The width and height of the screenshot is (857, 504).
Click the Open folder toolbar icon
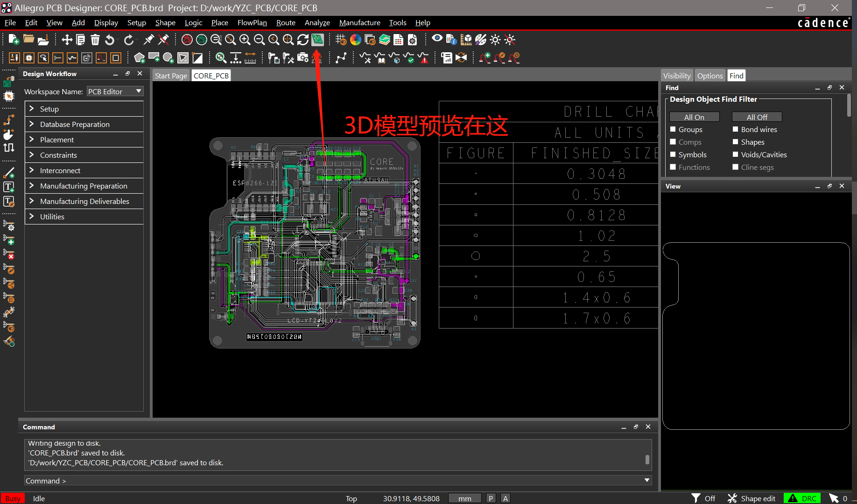[28, 40]
